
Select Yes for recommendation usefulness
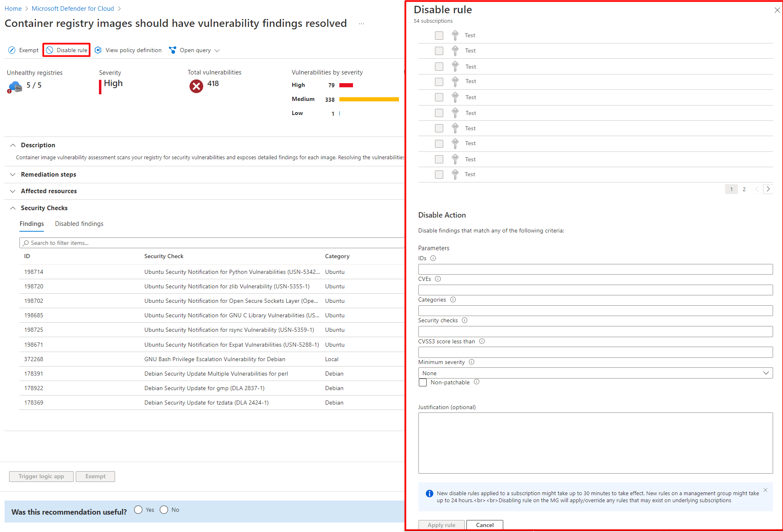139,510
